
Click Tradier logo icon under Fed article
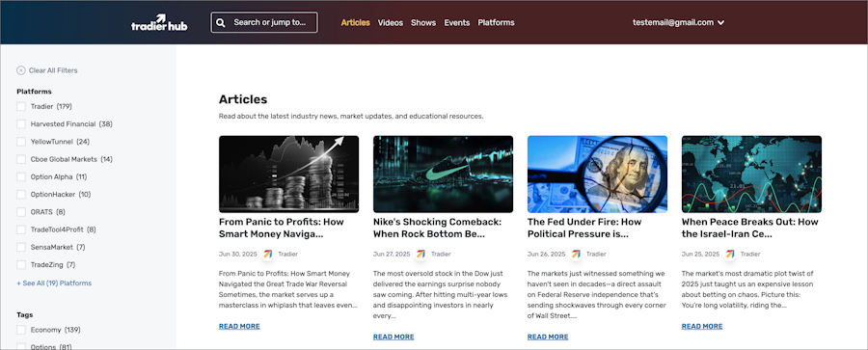pyautogui.click(x=576, y=255)
